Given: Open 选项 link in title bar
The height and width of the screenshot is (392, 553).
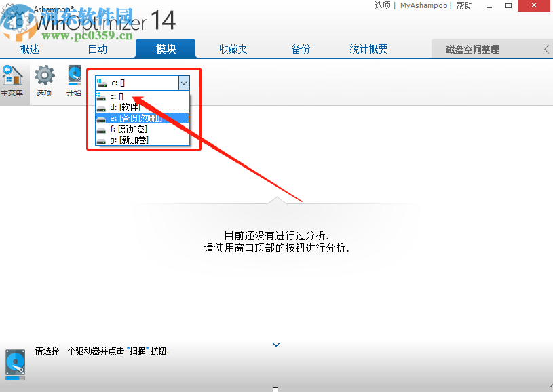Looking at the screenshot, I should tap(382, 5).
